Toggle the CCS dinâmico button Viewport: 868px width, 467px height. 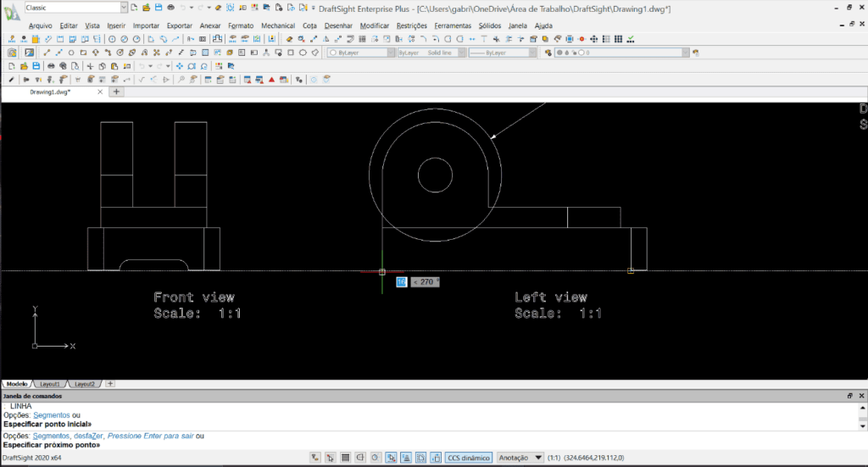click(x=468, y=458)
